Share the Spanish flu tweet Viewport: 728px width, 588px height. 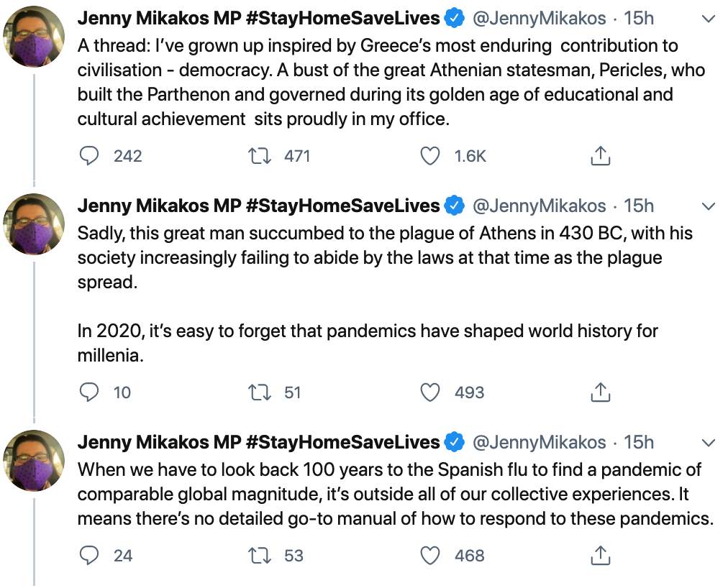(x=600, y=555)
